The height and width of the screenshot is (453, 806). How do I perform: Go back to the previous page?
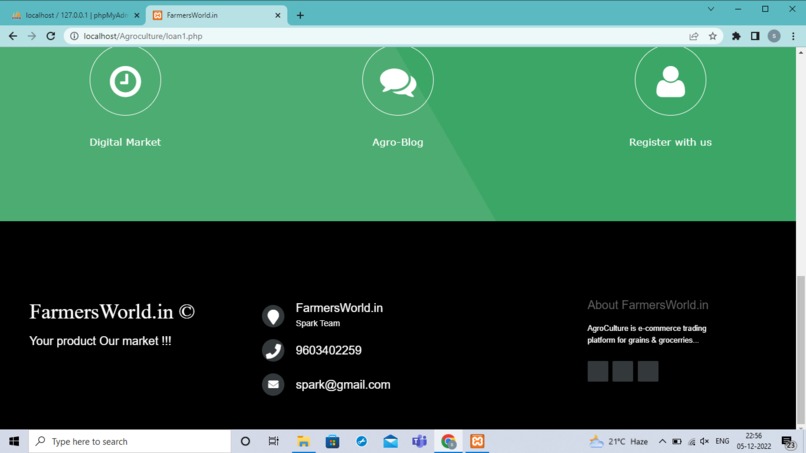tap(13, 36)
